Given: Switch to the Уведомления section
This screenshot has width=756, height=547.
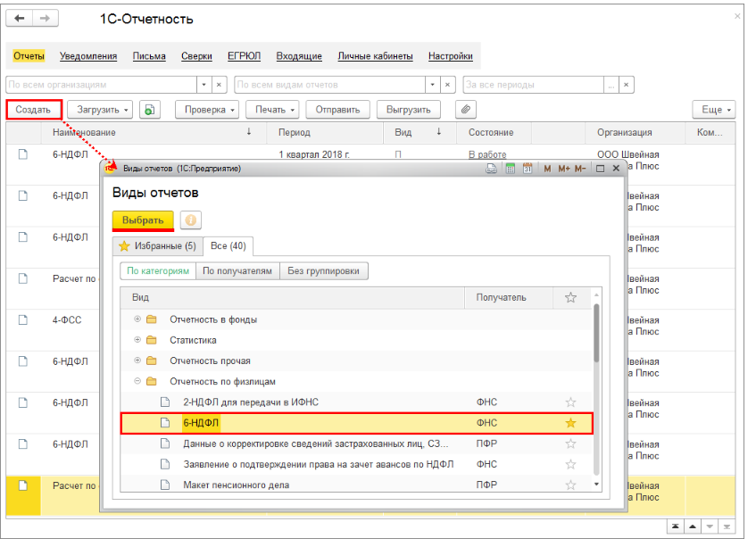Looking at the screenshot, I should 88,56.
